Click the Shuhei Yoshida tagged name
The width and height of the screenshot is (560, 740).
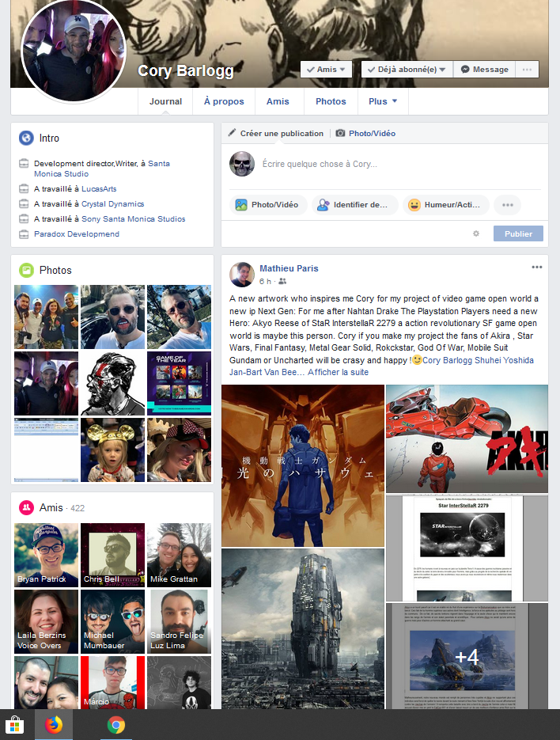pos(504,360)
